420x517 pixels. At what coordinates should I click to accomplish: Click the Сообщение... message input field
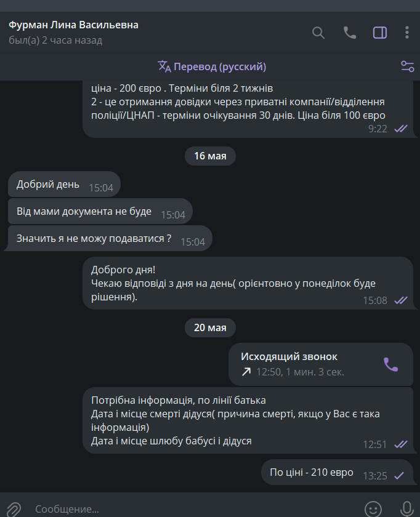pyautogui.click(x=195, y=509)
